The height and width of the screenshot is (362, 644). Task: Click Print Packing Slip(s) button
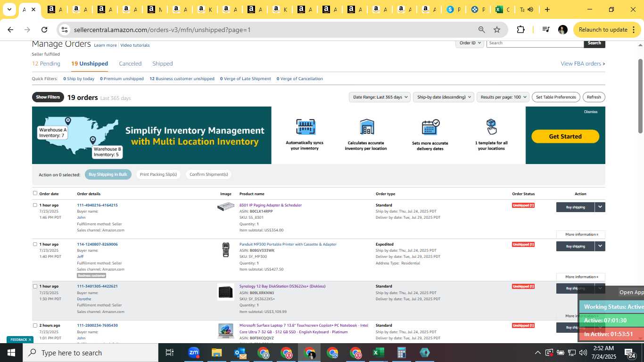pos(158,174)
